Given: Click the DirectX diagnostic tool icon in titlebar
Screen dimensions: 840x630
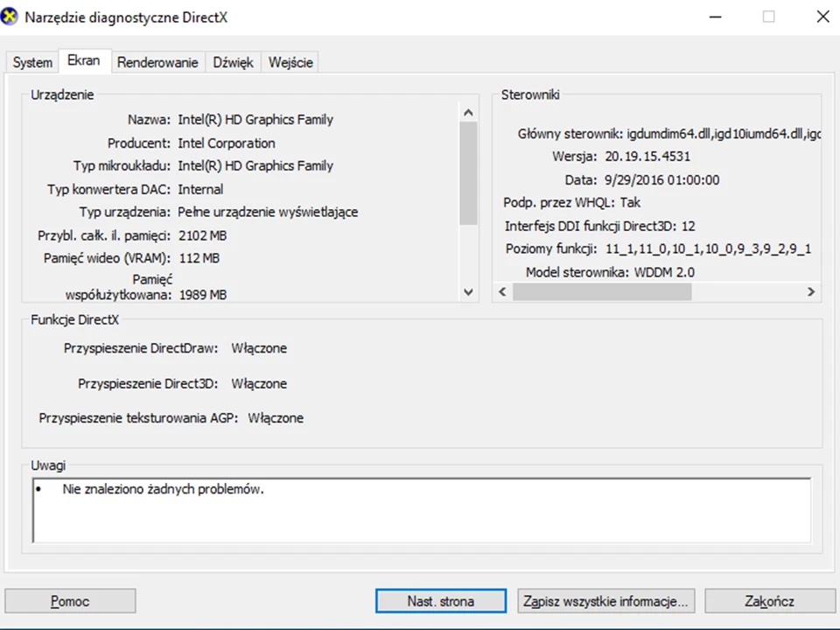Looking at the screenshot, I should point(10,17).
